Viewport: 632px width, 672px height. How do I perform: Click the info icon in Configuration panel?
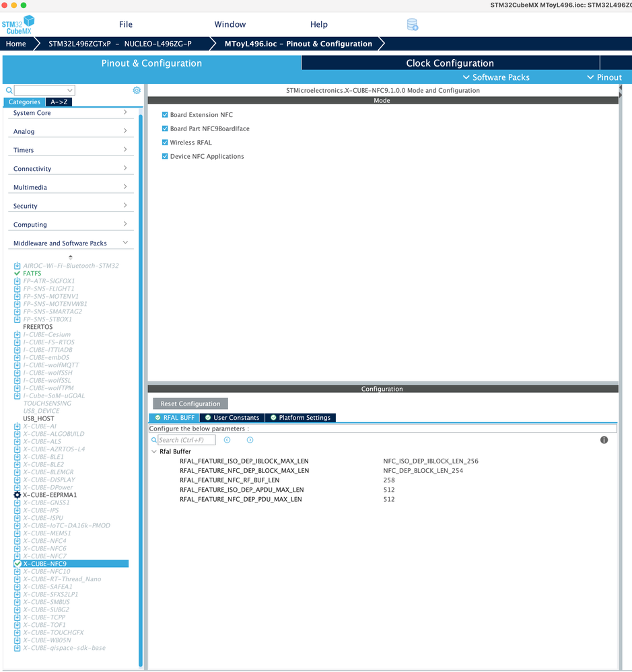(604, 440)
